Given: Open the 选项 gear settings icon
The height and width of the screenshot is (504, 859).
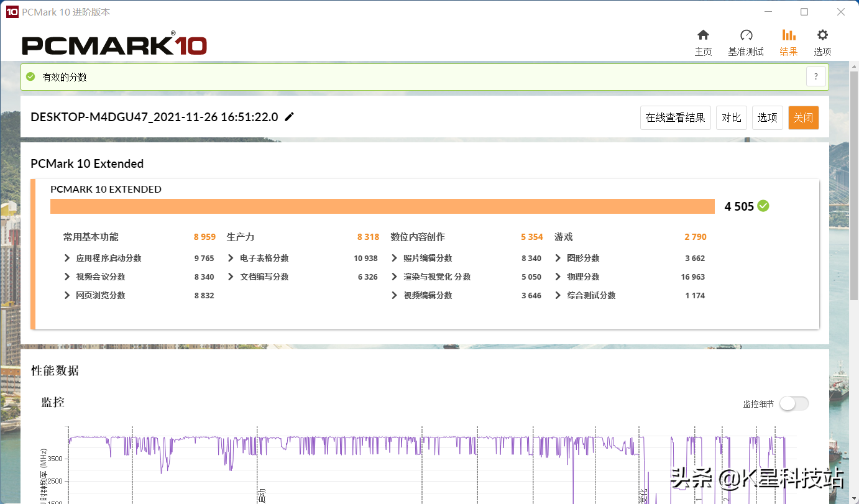Looking at the screenshot, I should pos(822,35).
